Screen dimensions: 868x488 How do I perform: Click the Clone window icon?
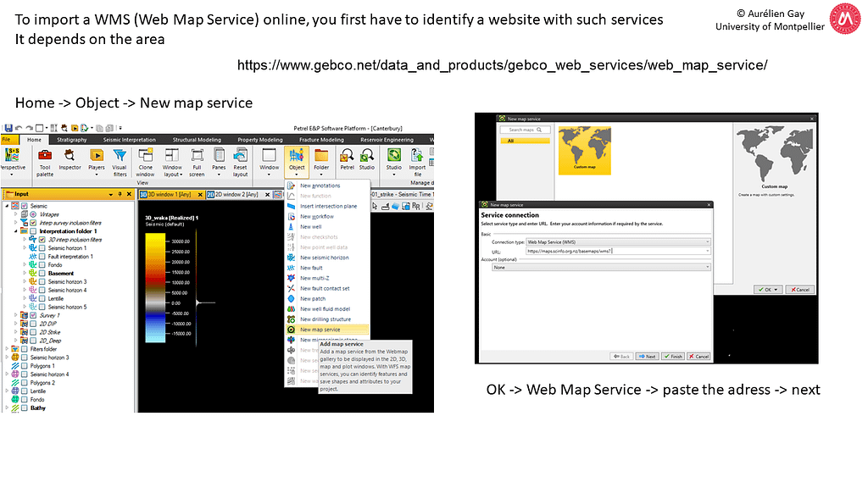145,160
